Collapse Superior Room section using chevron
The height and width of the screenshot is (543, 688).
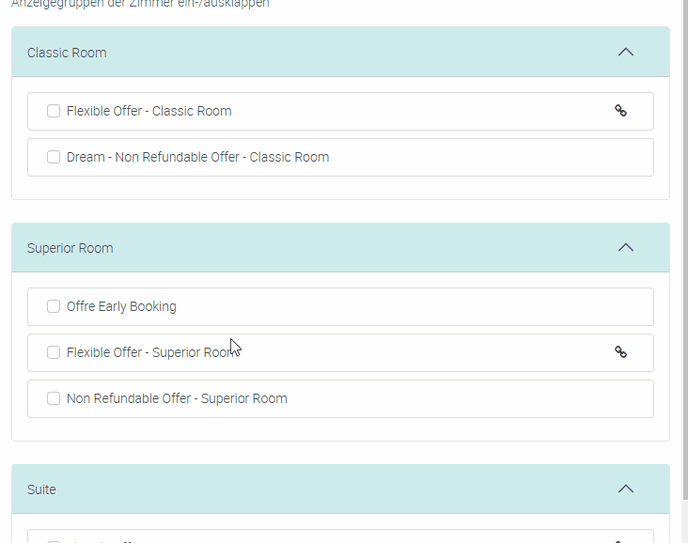[626, 247]
